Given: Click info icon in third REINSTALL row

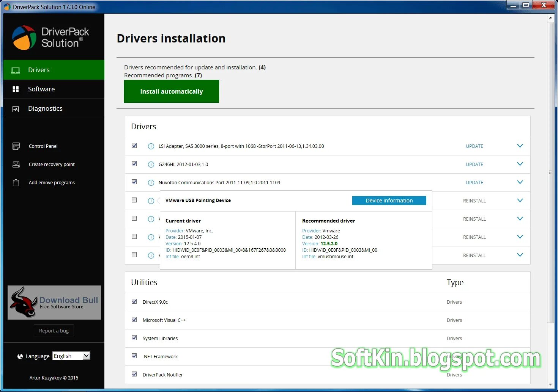Looking at the screenshot, I should point(151,237).
